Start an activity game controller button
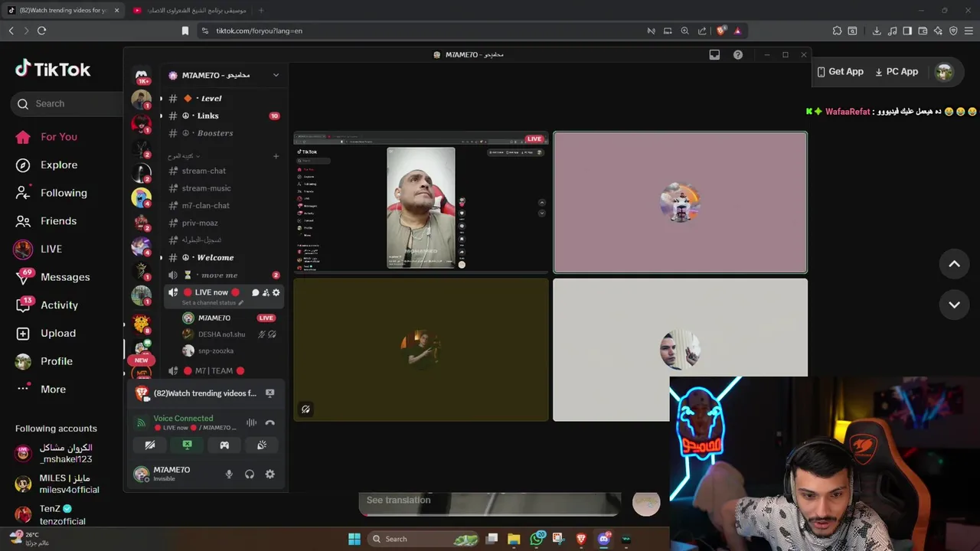The image size is (980, 551). 224,445
